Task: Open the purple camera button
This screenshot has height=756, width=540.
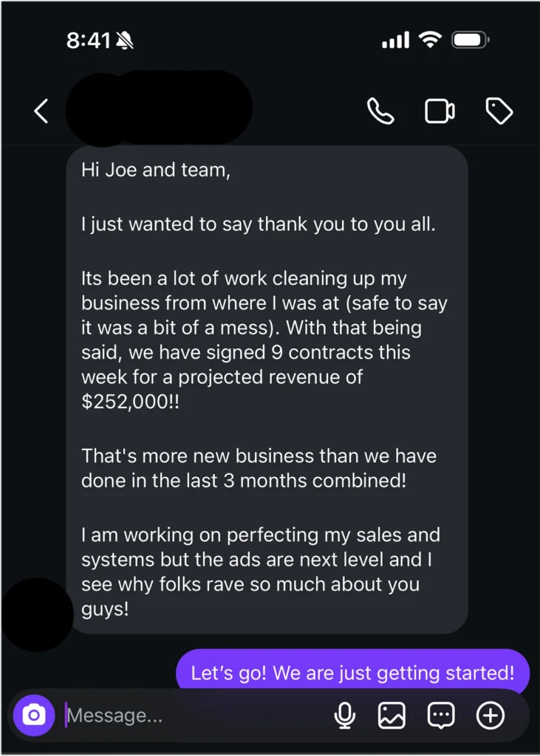Action: tap(34, 715)
